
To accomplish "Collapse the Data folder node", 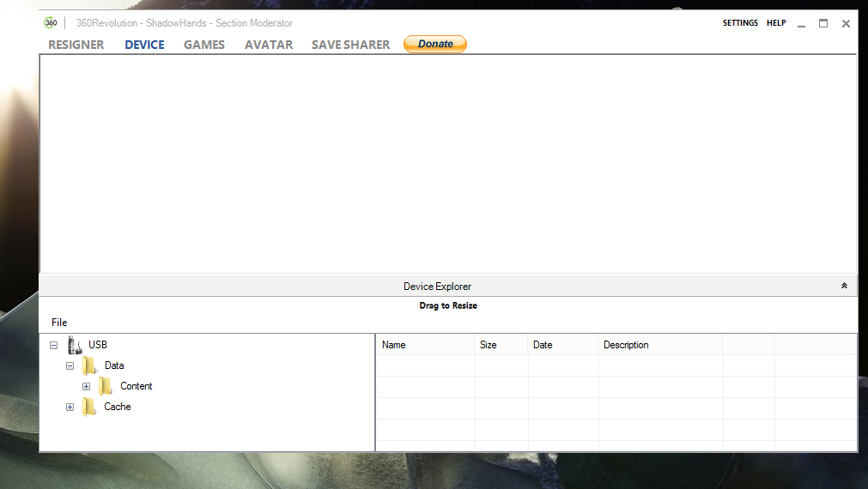I will (x=70, y=365).
